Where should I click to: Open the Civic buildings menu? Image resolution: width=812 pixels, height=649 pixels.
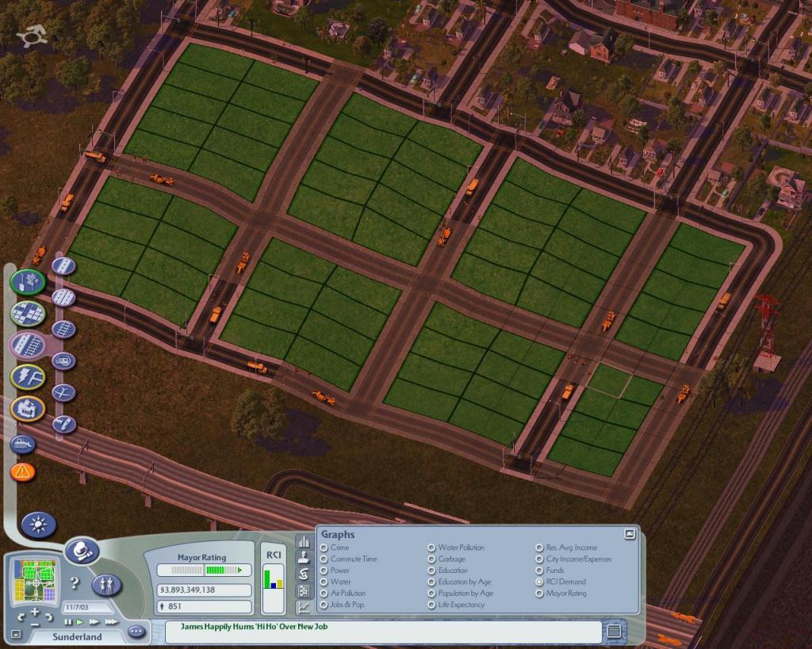coord(28,408)
